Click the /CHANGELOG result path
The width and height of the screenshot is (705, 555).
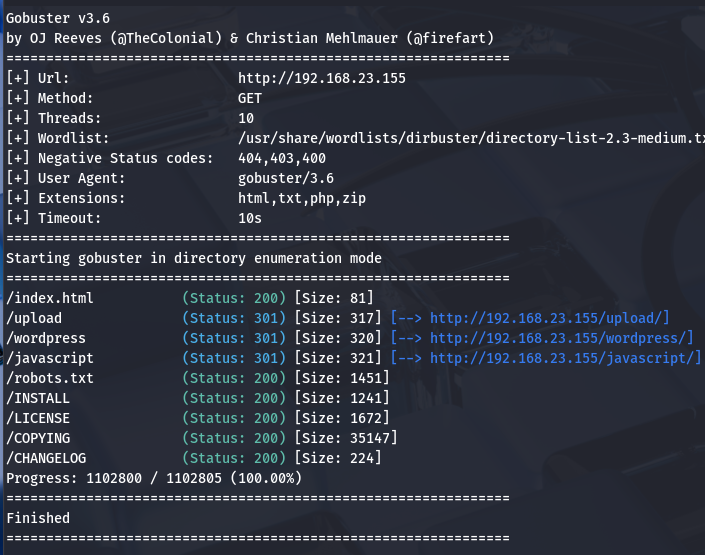coord(46,458)
